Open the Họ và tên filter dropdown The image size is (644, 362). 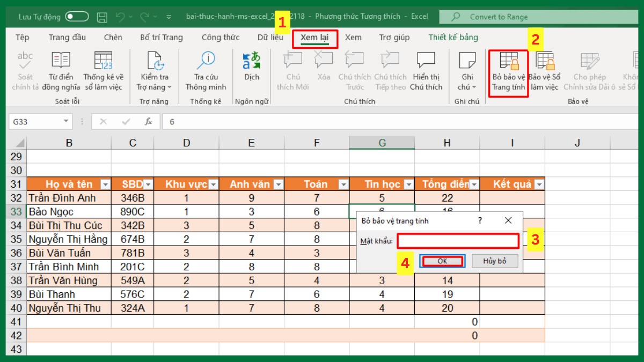[105, 184]
